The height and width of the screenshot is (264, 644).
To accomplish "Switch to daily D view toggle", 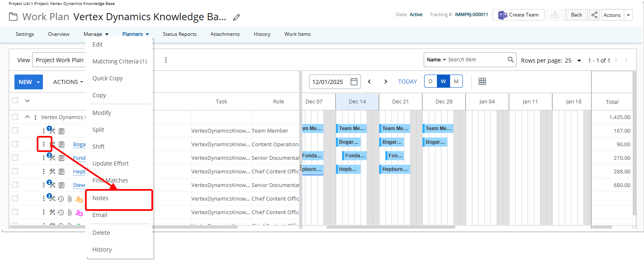I will click(x=430, y=82).
